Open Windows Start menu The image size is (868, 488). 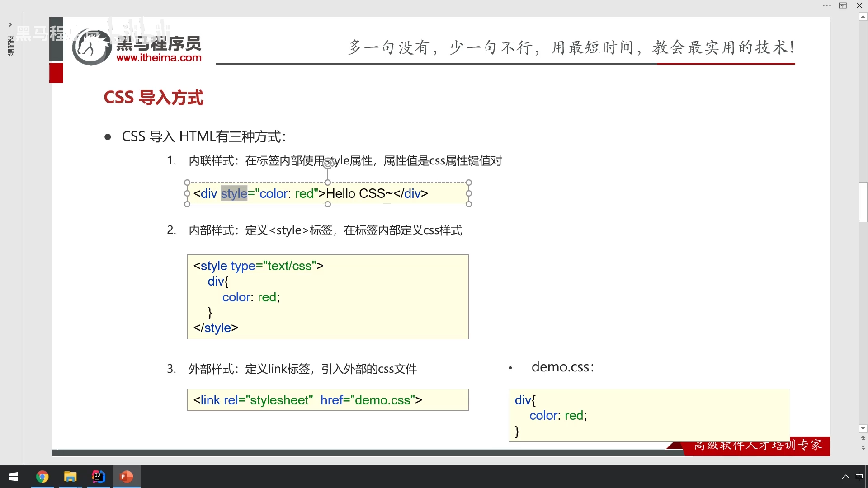tap(14, 477)
